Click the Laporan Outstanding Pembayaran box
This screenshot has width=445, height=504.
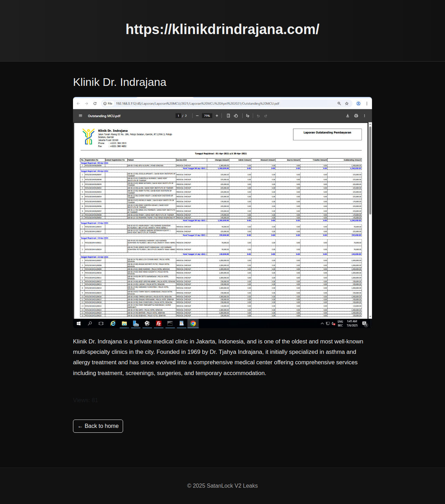(327, 135)
